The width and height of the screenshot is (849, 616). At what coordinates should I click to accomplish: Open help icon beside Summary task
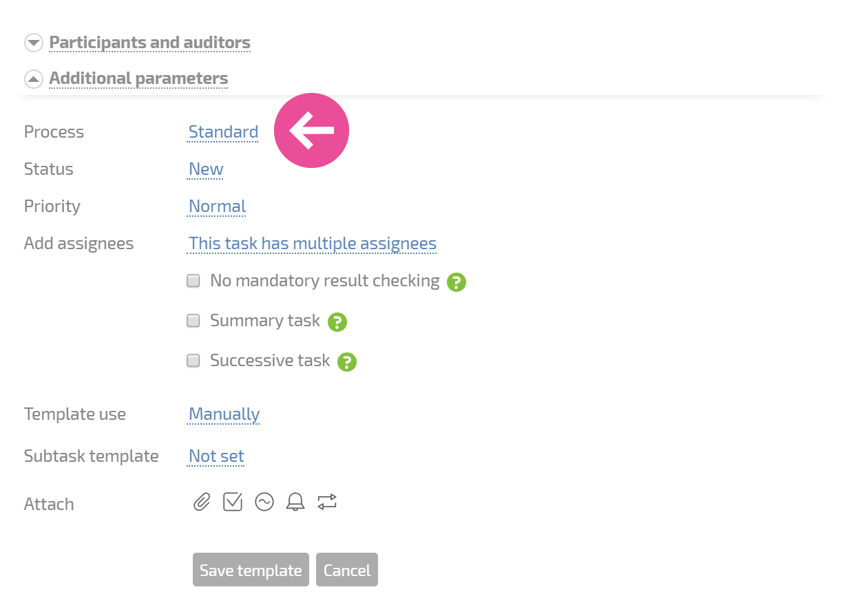point(337,321)
